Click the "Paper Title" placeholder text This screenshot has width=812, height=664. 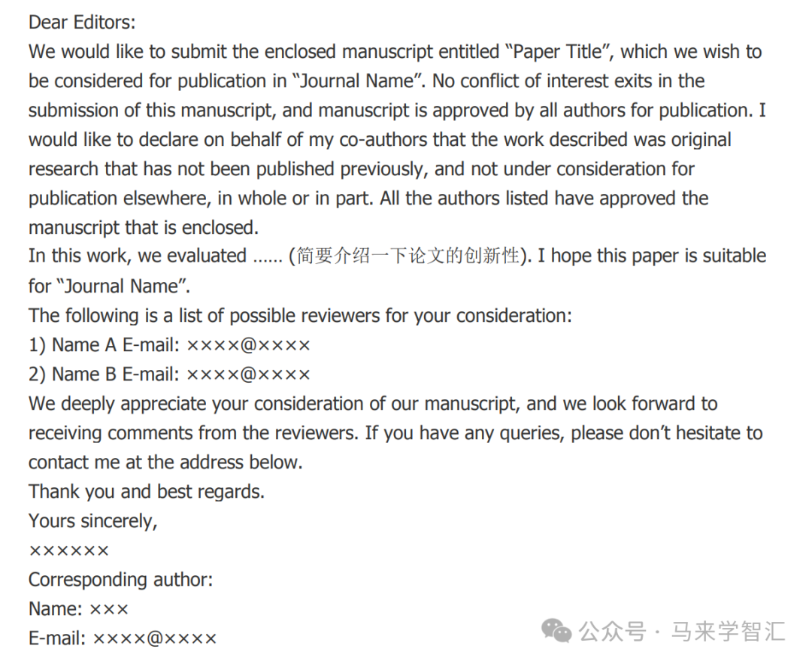tap(558, 52)
